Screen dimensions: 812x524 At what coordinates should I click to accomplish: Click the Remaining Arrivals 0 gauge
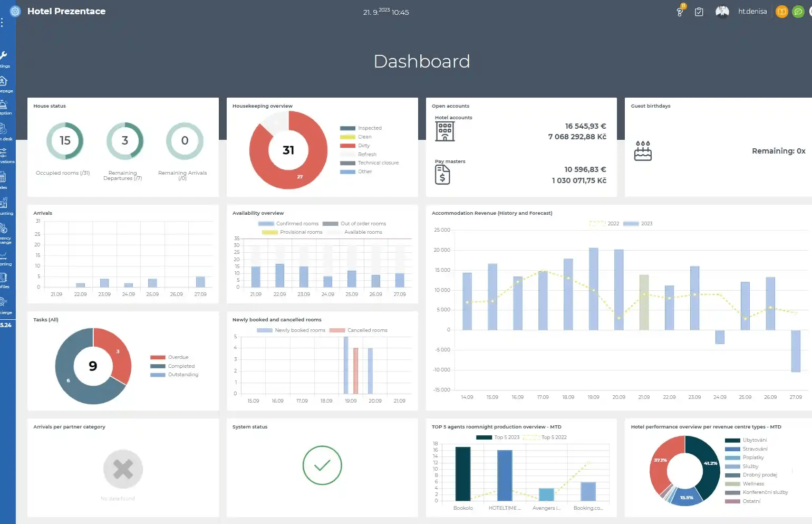(185, 141)
